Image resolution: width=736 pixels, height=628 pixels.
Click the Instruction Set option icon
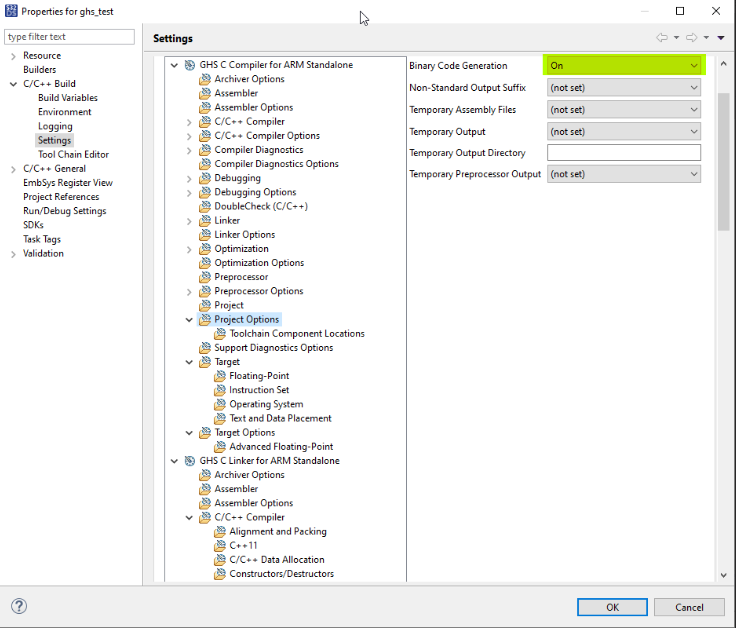[x=220, y=390]
